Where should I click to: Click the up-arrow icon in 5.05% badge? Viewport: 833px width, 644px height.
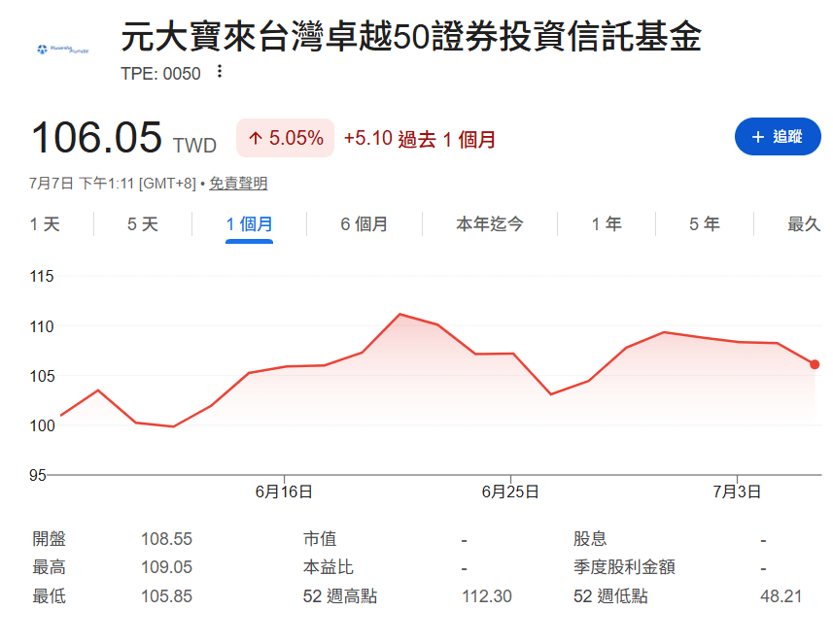(256, 139)
